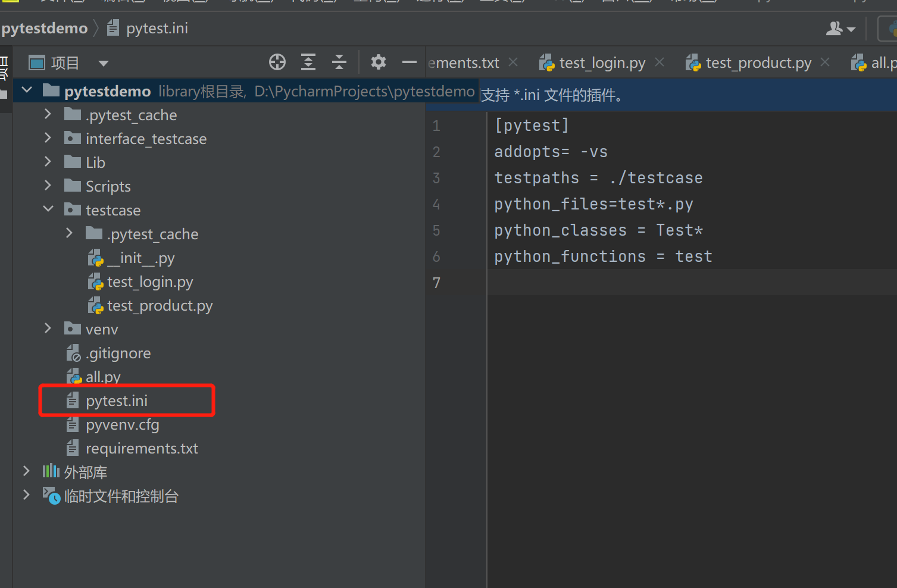The image size is (897, 588).
Task: Close the test_product.py tab
Action: 825,62
